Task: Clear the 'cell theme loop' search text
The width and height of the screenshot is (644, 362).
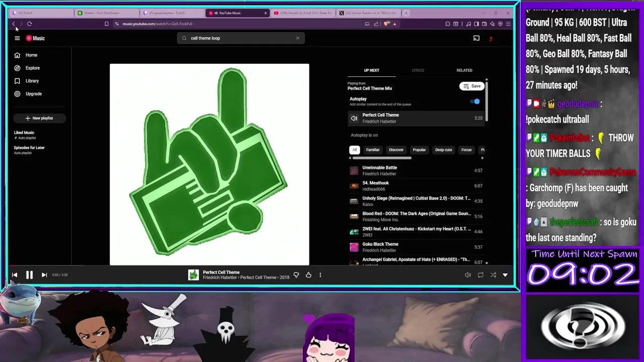Action: [297, 38]
